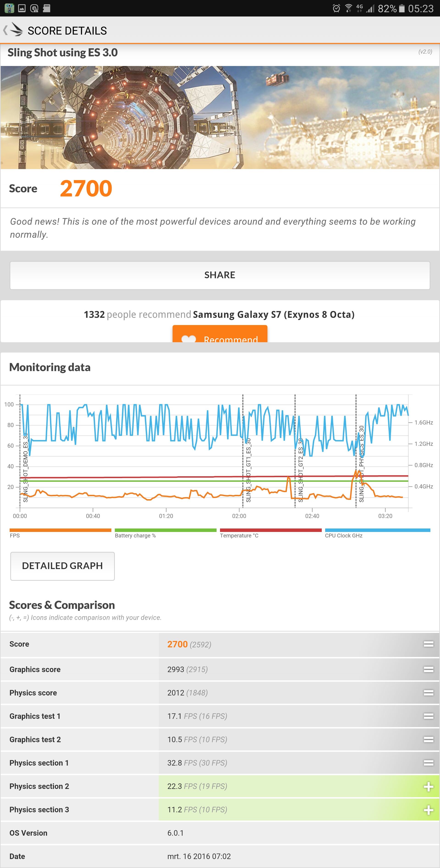Select the red Temperature legend bar
This screenshot has height=868, width=440.
tap(271, 530)
